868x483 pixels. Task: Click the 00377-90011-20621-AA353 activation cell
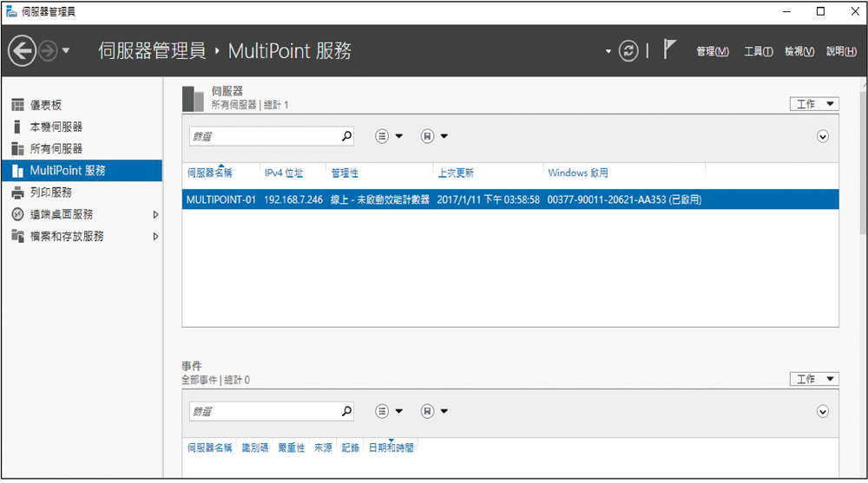click(624, 199)
